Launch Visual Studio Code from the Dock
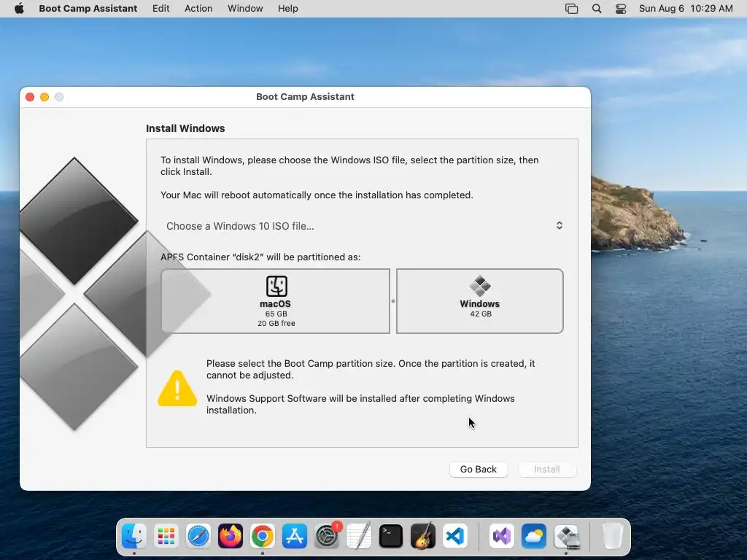The height and width of the screenshot is (560, 747). click(455, 536)
